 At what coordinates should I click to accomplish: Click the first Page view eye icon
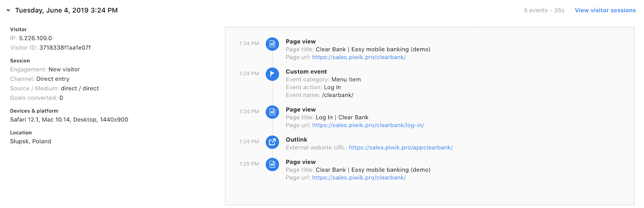tap(272, 44)
